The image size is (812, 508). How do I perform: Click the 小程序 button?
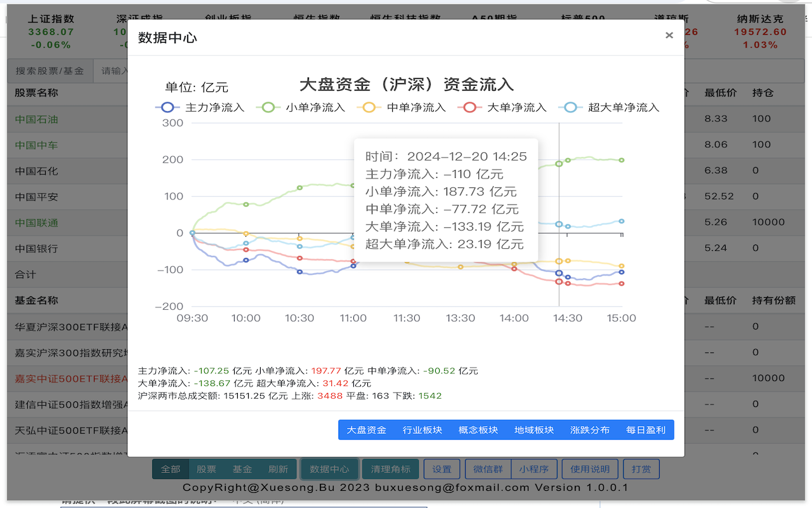click(x=534, y=469)
